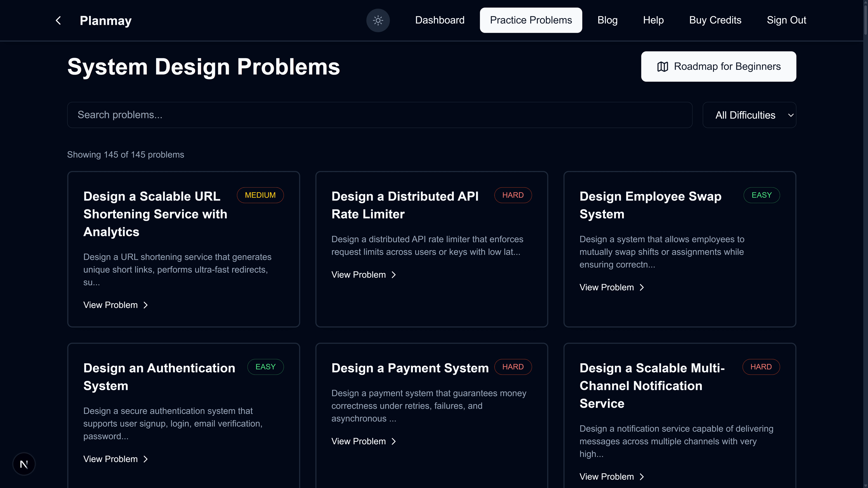This screenshot has height=488, width=868.
Task: Toggle the MEDIUM difficulty badge
Action: tap(260, 195)
